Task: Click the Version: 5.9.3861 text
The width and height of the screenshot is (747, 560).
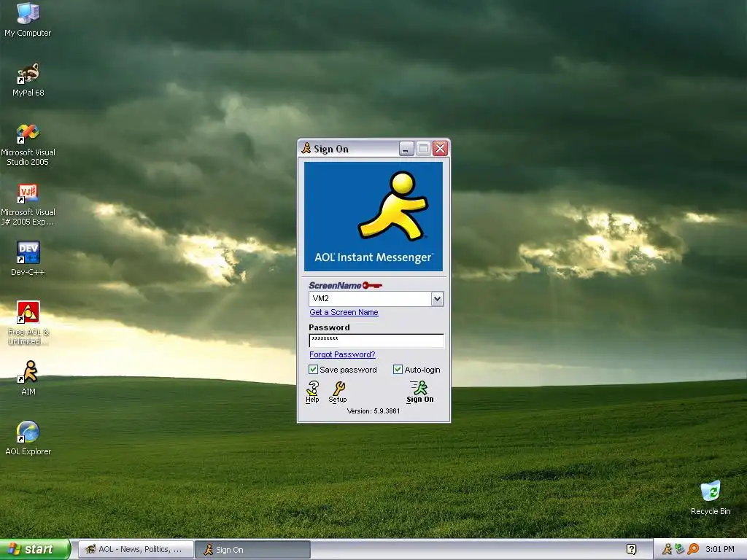Action: [x=373, y=411]
